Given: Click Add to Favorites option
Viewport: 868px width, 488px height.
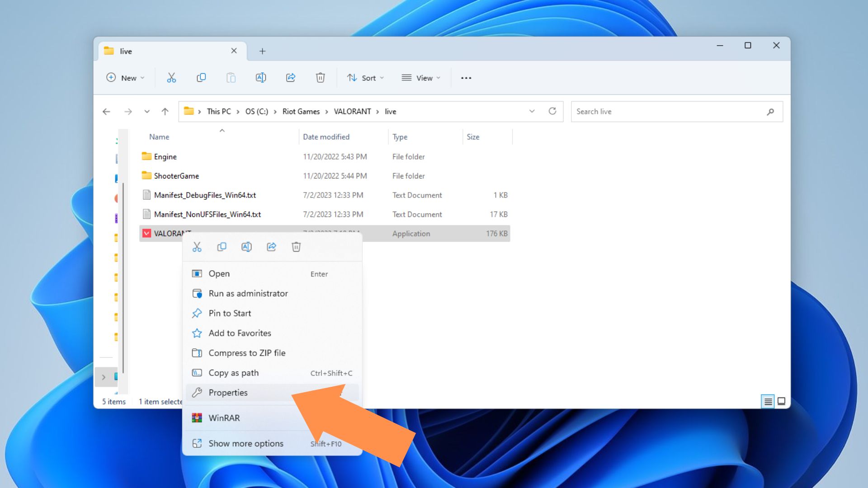Looking at the screenshot, I should click(240, 333).
